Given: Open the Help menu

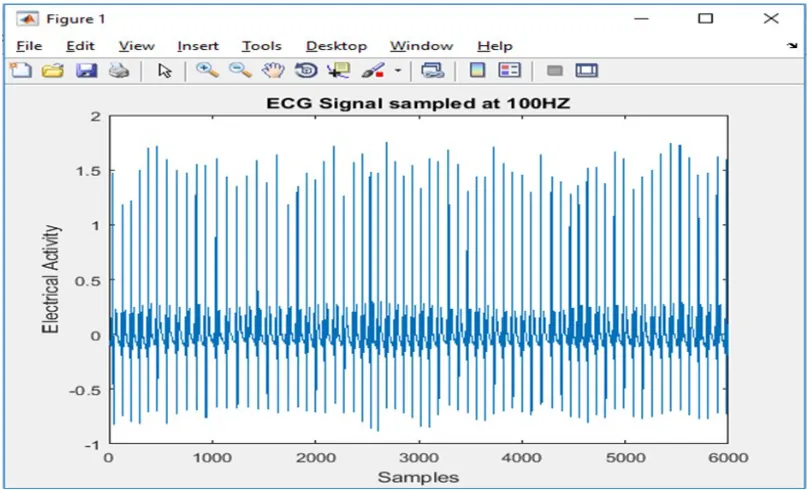Looking at the screenshot, I should click(495, 46).
